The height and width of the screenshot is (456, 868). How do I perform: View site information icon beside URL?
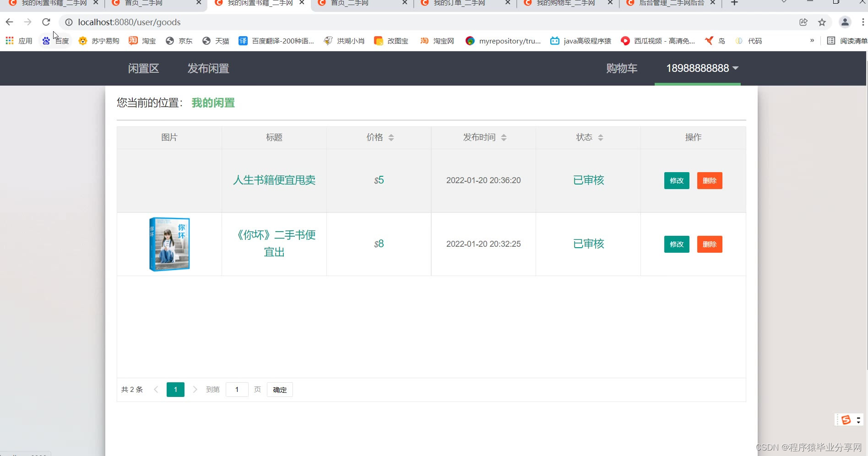click(69, 22)
